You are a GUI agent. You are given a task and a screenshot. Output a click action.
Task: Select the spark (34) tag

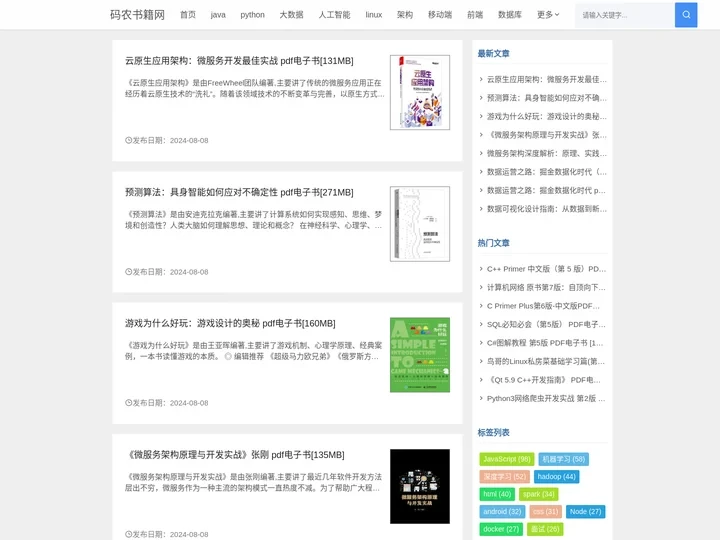click(539, 494)
